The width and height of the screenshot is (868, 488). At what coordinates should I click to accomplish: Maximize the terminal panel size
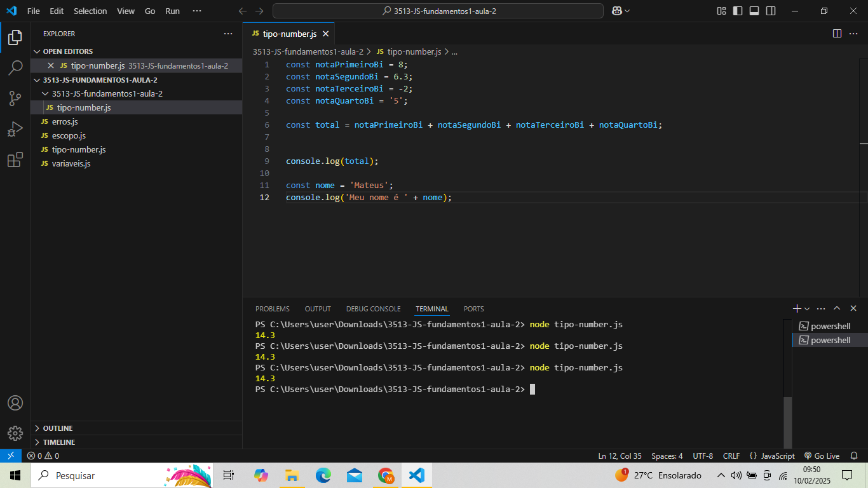[x=837, y=309]
